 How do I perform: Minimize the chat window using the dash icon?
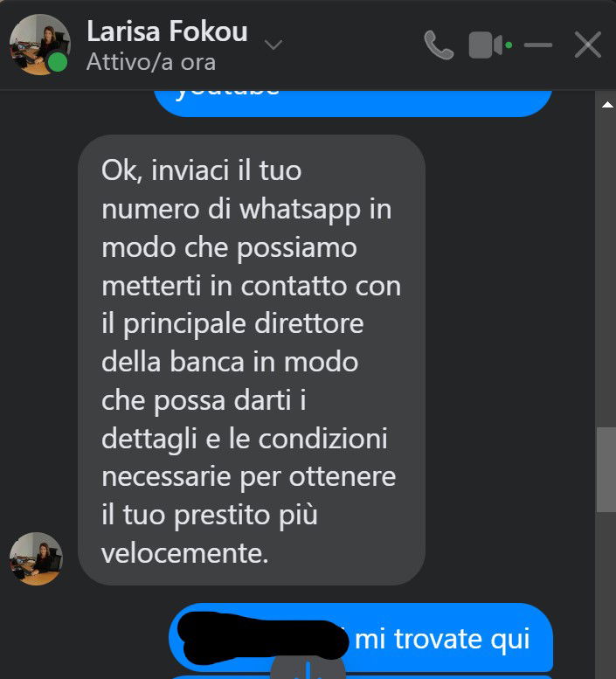point(537,45)
